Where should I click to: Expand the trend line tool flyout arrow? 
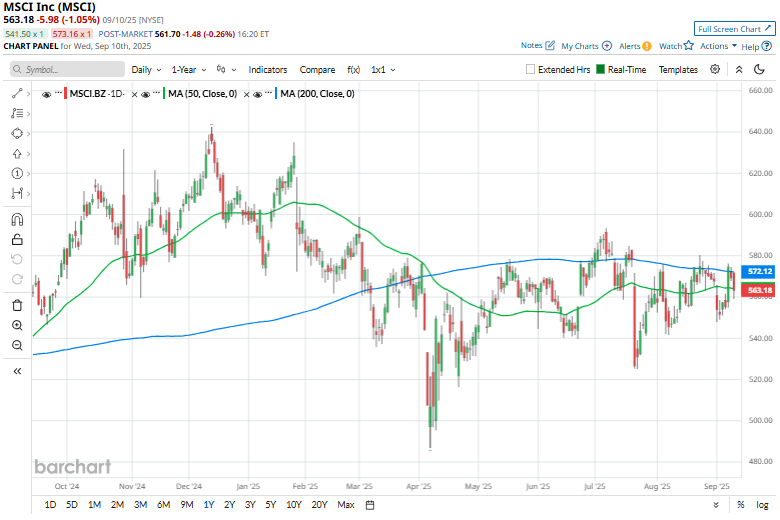(x=28, y=94)
